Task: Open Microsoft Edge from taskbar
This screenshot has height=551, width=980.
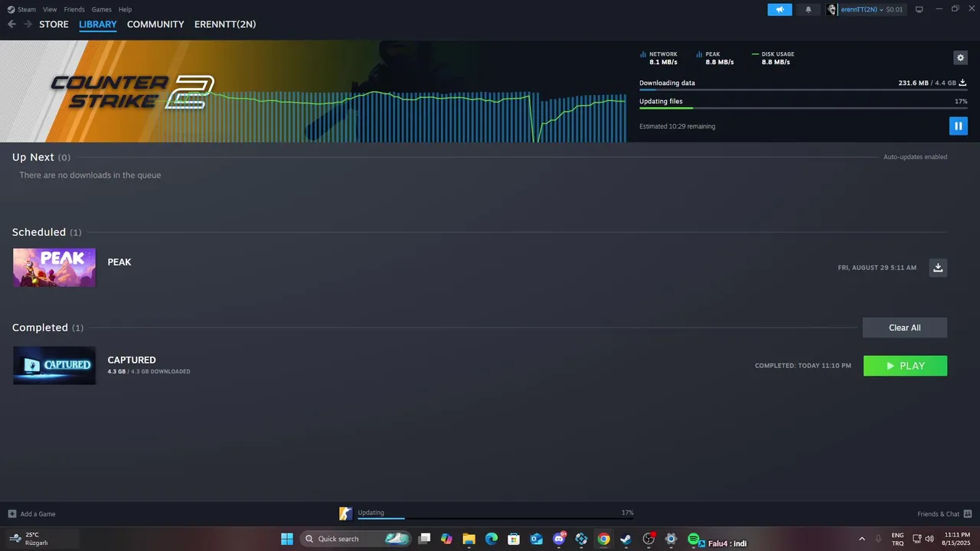Action: (492, 539)
